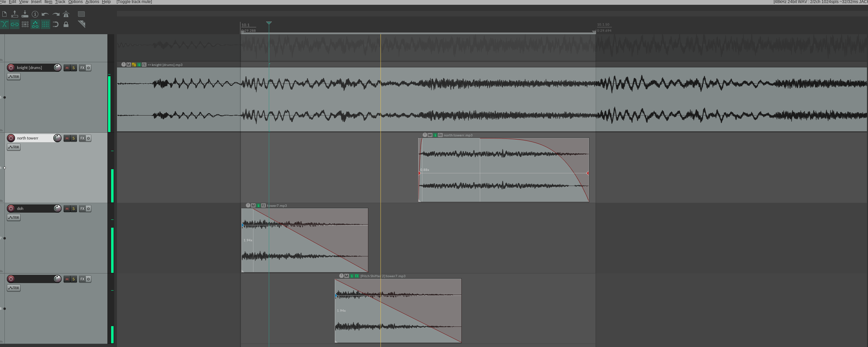Open FX chain for doh track
Image resolution: width=868 pixels, height=347 pixels.
click(x=82, y=209)
